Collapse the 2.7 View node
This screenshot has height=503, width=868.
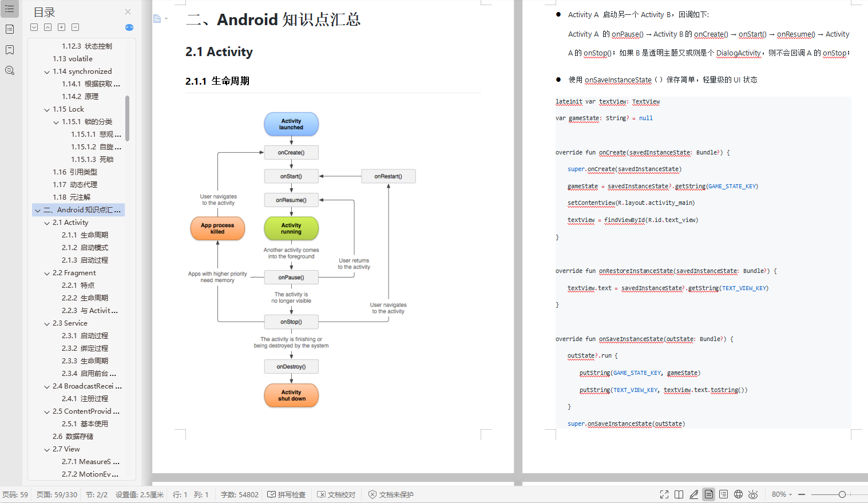[x=47, y=450]
